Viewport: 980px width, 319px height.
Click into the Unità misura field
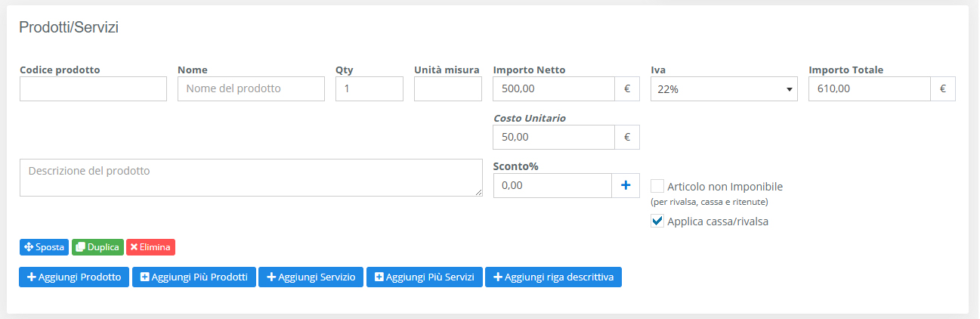click(x=447, y=89)
